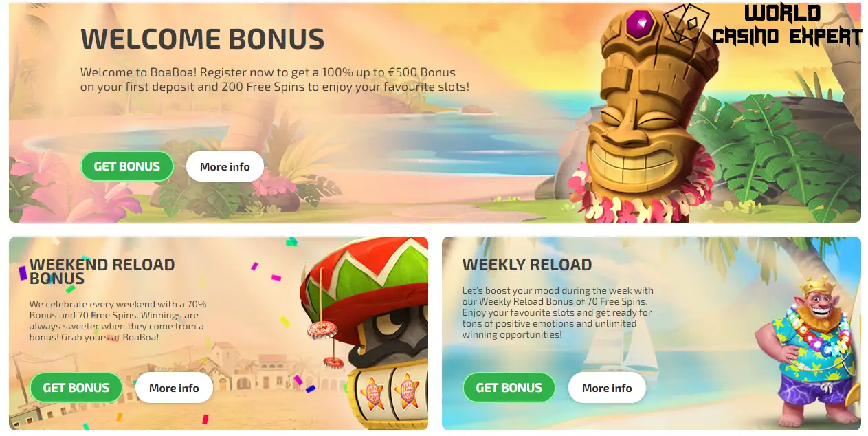The width and height of the screenshot is (868, 436).
Task: Click the Welcome Bonus GET BONUS button
Action: 127,166
